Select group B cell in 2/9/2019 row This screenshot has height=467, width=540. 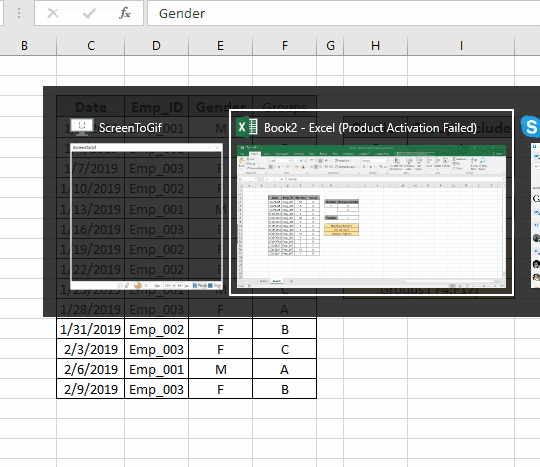284,389
